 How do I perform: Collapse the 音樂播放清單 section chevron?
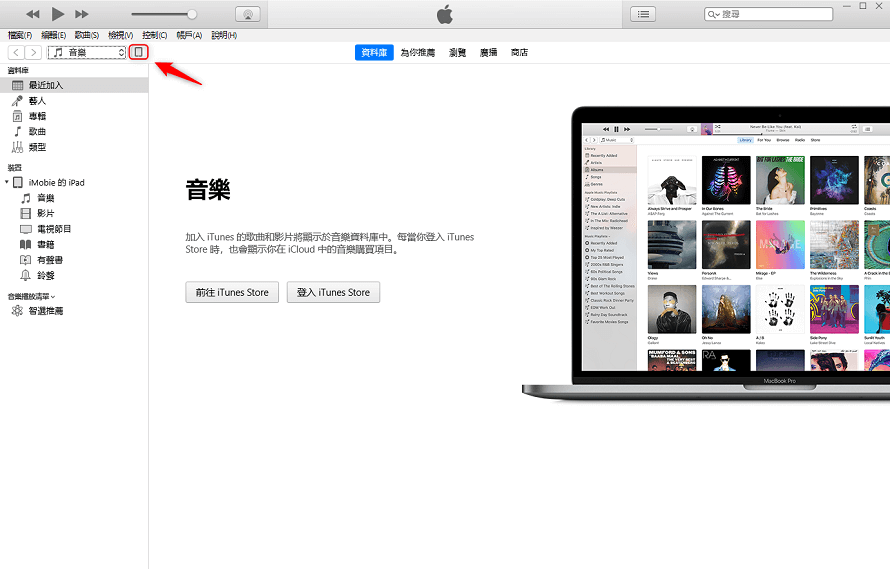click(x=53, y=296)
